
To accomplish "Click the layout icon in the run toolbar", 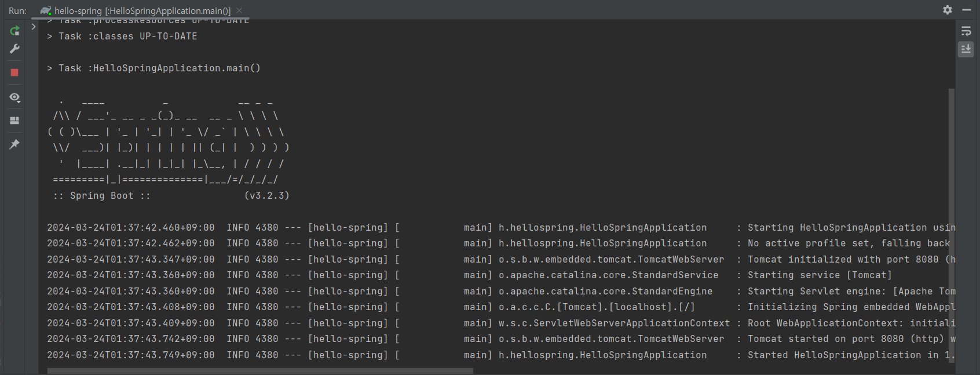I will [x=14, y=121].
